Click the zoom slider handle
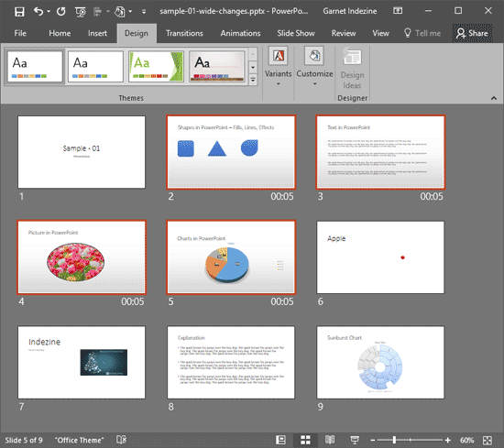This screenshot has height=448, width=504. (x=394, y=440)
